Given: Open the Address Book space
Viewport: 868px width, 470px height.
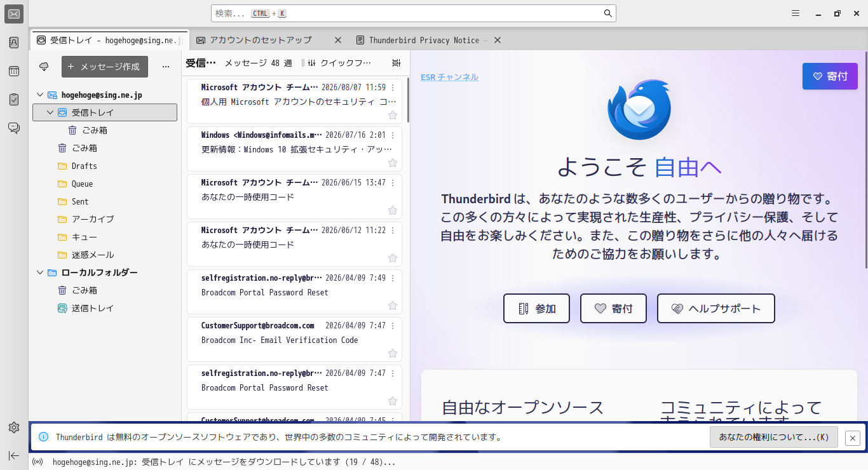Looking at the screenshot, I should 14,43.
